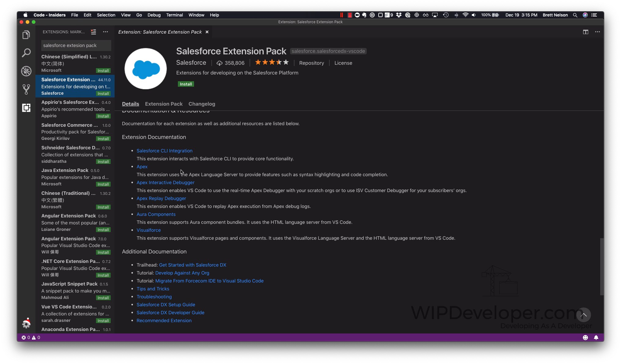Open the Debug menu

[154, 15]
